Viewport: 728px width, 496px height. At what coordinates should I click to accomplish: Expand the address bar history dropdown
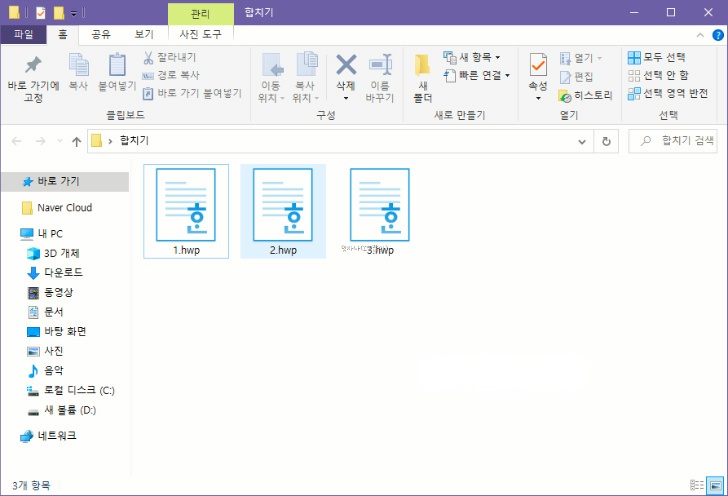tap(584, 141)
